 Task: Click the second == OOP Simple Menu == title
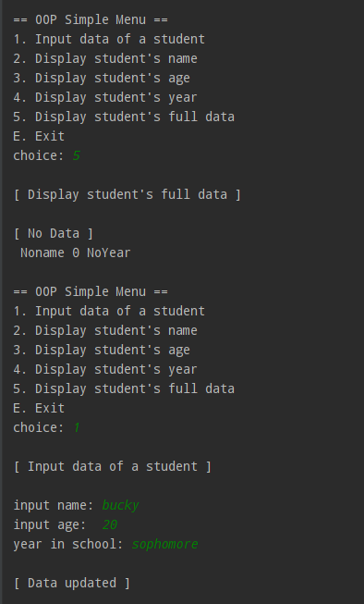coord(91,291)
